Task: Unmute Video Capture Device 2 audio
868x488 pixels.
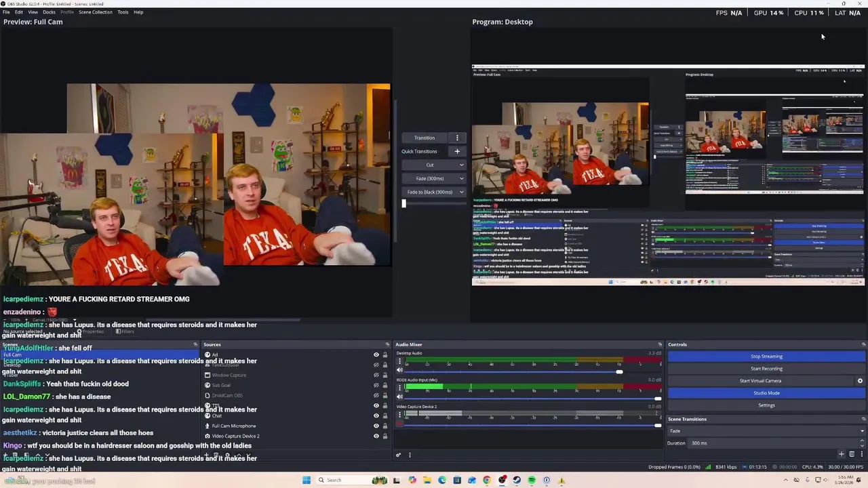Action: 399,424
